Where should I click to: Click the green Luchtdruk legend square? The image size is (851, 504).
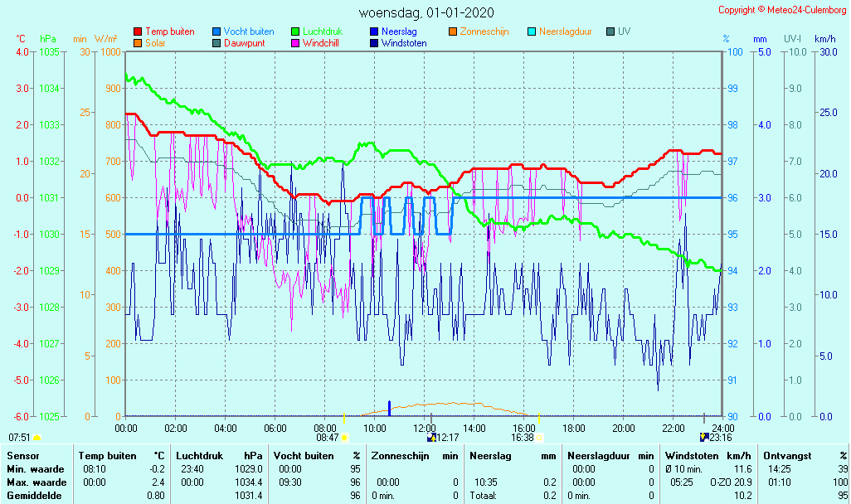[295, 31]
